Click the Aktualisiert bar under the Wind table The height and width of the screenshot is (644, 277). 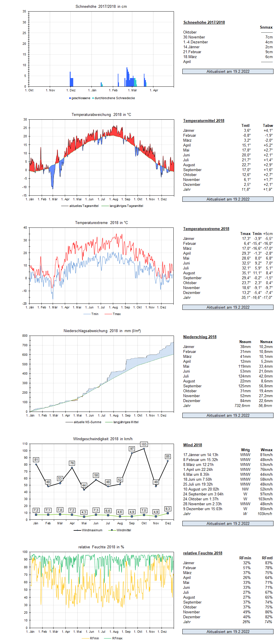(228, 523)
